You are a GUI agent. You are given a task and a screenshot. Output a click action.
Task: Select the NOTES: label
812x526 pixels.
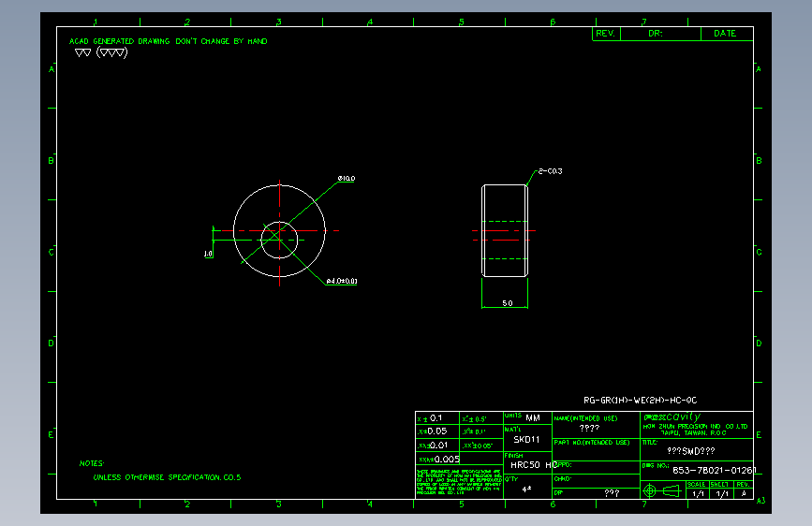(x=92, y=463)
